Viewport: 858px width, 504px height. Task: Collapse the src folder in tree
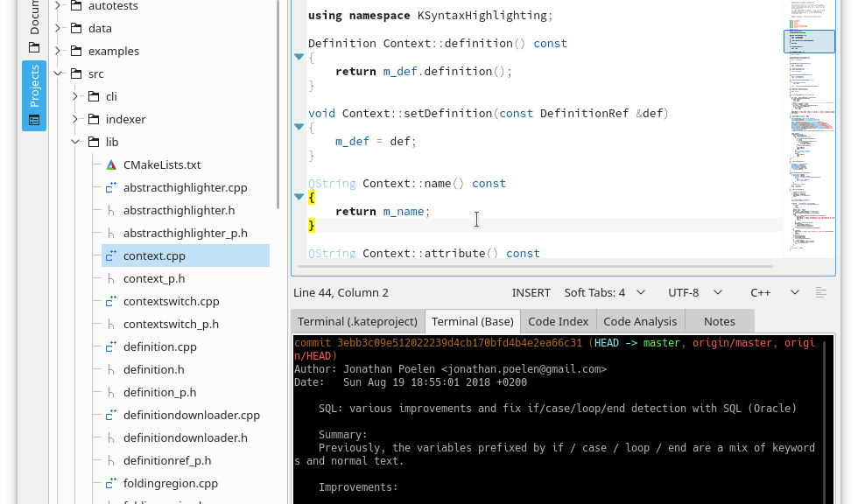58,73
